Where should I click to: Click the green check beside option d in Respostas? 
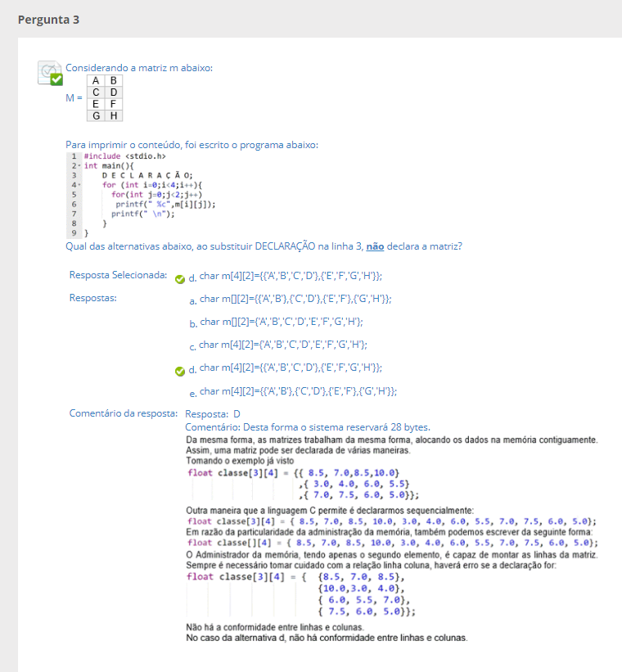pos(180,370)
